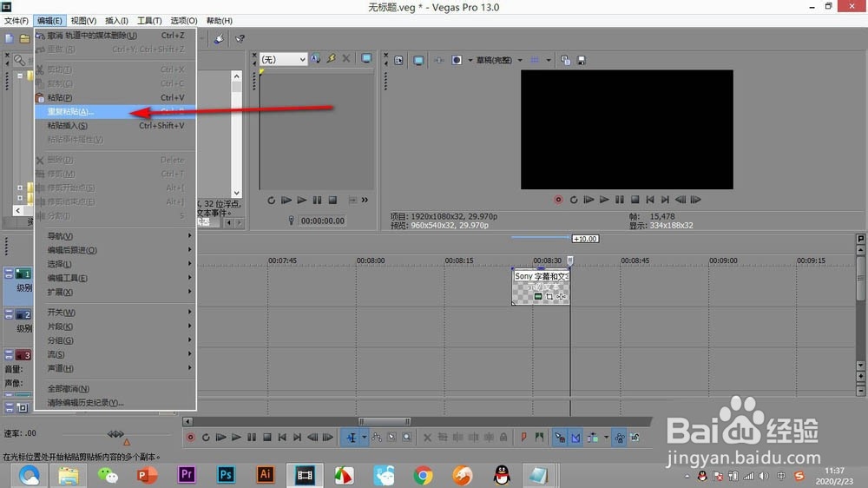868x488 pixels.
Task: Choose 重复粘贴(A)... in the edit menu
Action: [x=115, y=111]
